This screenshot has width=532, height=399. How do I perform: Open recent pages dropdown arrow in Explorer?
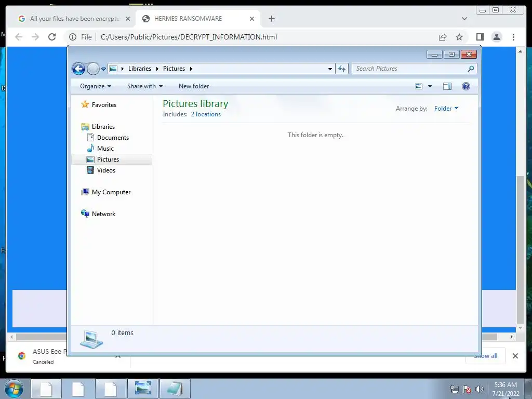103,69
